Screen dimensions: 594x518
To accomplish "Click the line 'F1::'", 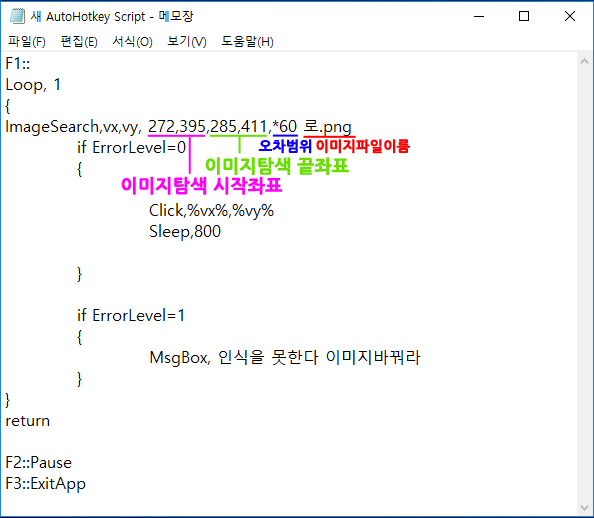I will click(18, 64).
